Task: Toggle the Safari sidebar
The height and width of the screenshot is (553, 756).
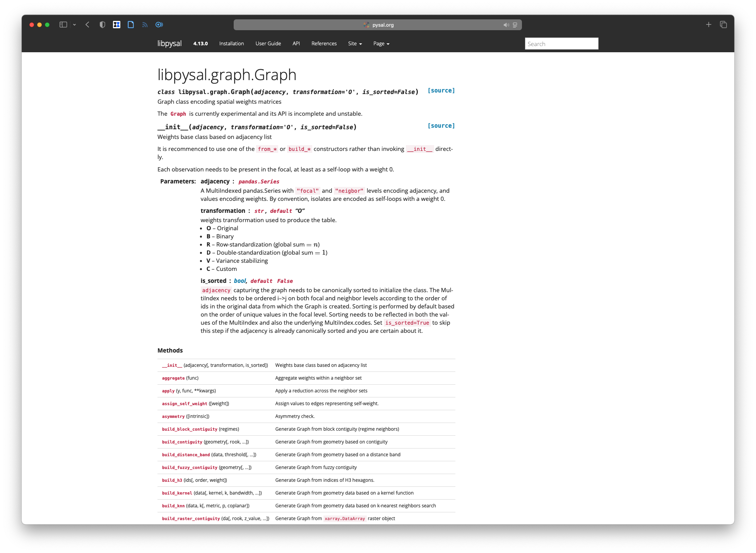Action: (x=63, y=25)
